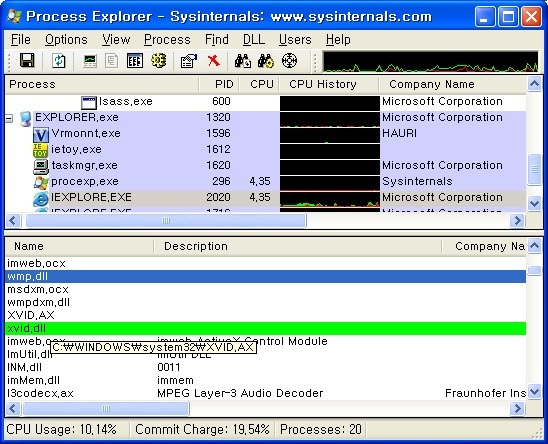Open the Options menu

[66, 40]
